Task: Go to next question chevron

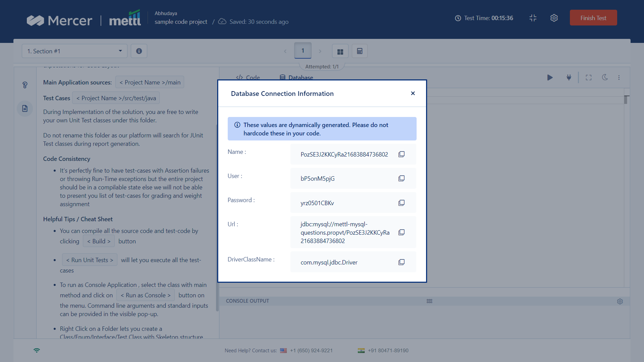Action: tap(320, 51)
